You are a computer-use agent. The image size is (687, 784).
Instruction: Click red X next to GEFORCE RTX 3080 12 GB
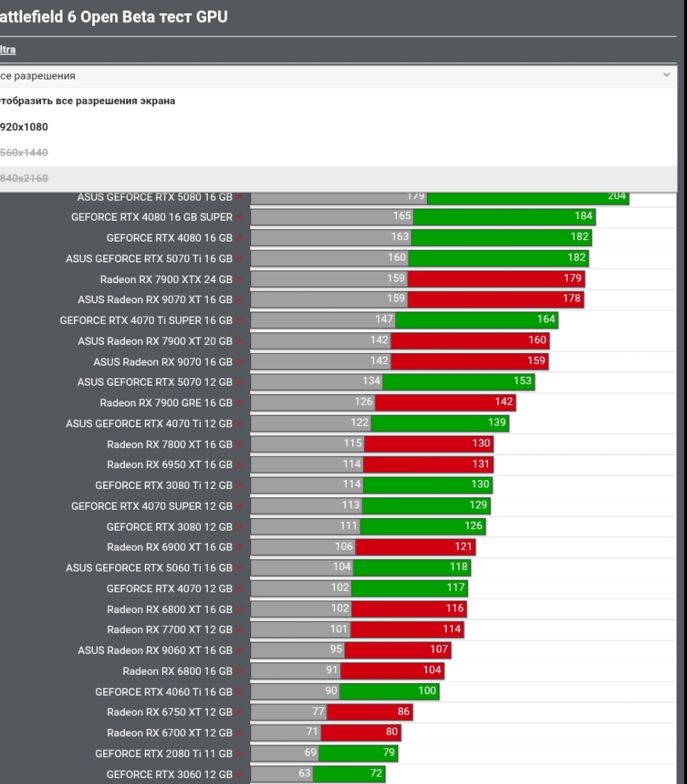click(x=240, y=528)
